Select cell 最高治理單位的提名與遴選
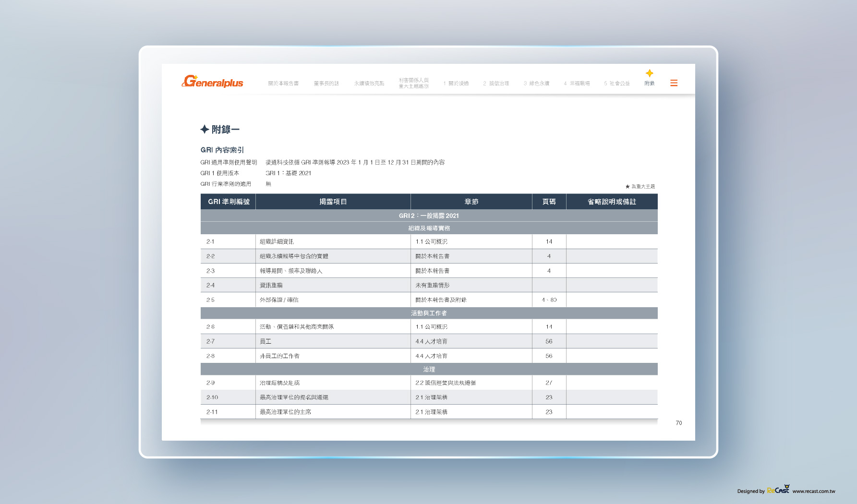This screenshot has height=504, width=857. [333, 397]
